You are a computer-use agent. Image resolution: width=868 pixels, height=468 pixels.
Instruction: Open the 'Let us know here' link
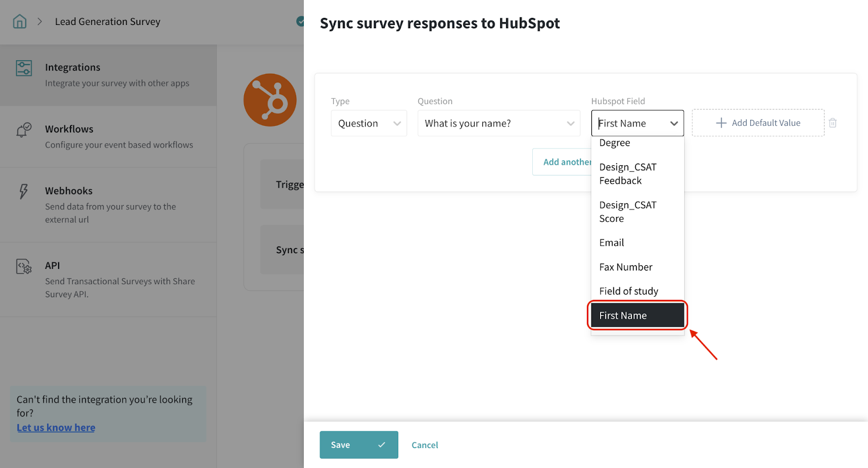pos(56,428)
